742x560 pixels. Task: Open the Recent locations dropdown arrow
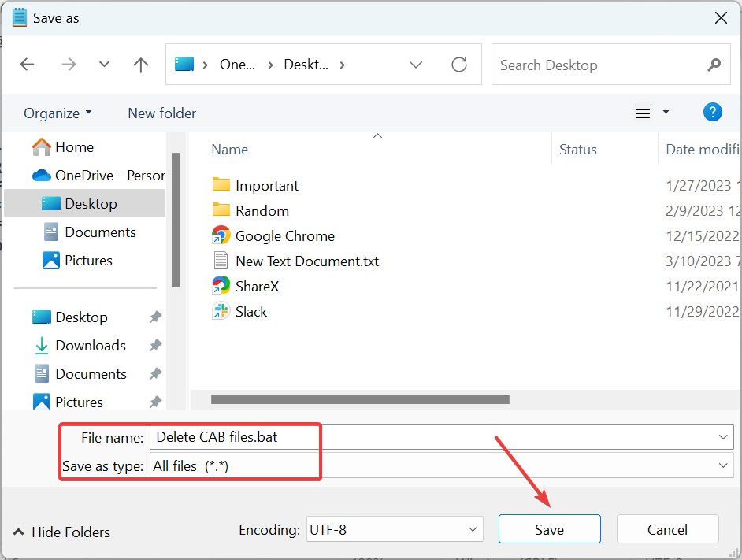click(x=104, y=65)
